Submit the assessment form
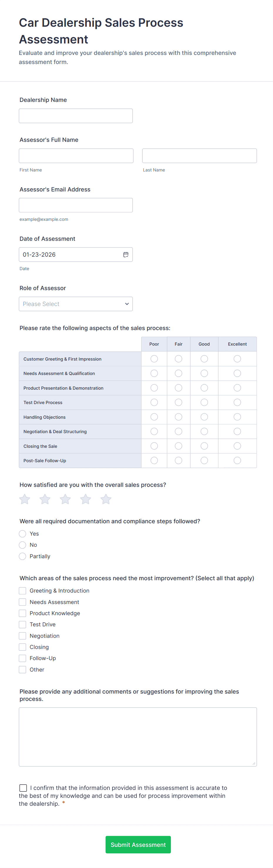273x868 pixels. tap(138, 845)
